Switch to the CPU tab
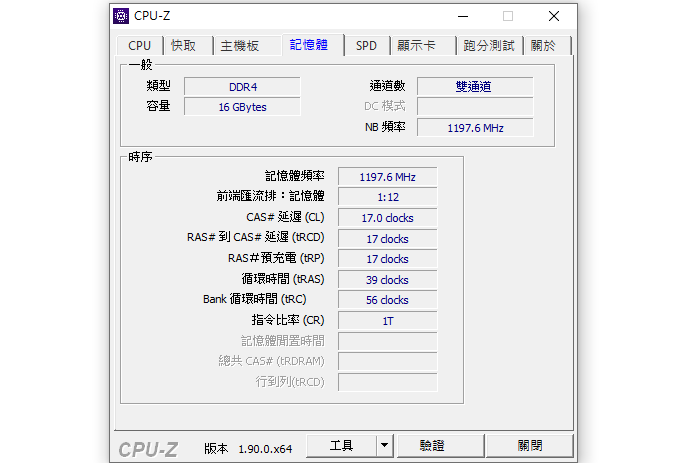The height and width of the screenshot is (463, 695). (140, 46)
